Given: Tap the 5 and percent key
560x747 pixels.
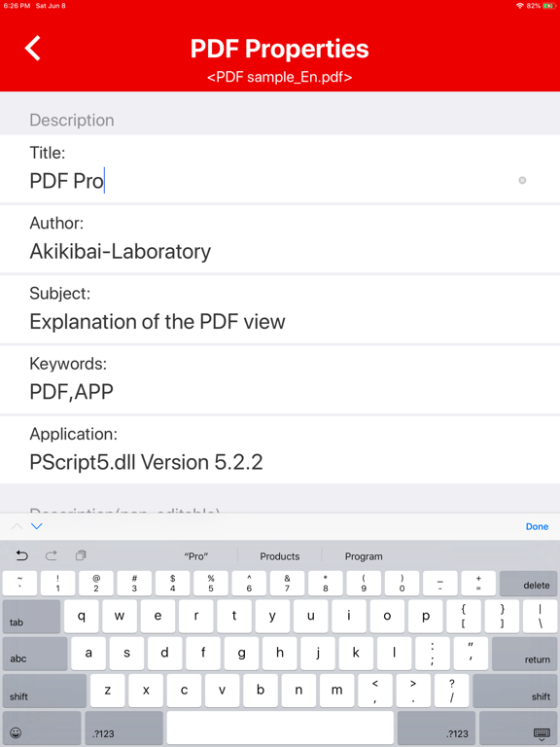Looking at the screenshot, I should coord(211,584).
